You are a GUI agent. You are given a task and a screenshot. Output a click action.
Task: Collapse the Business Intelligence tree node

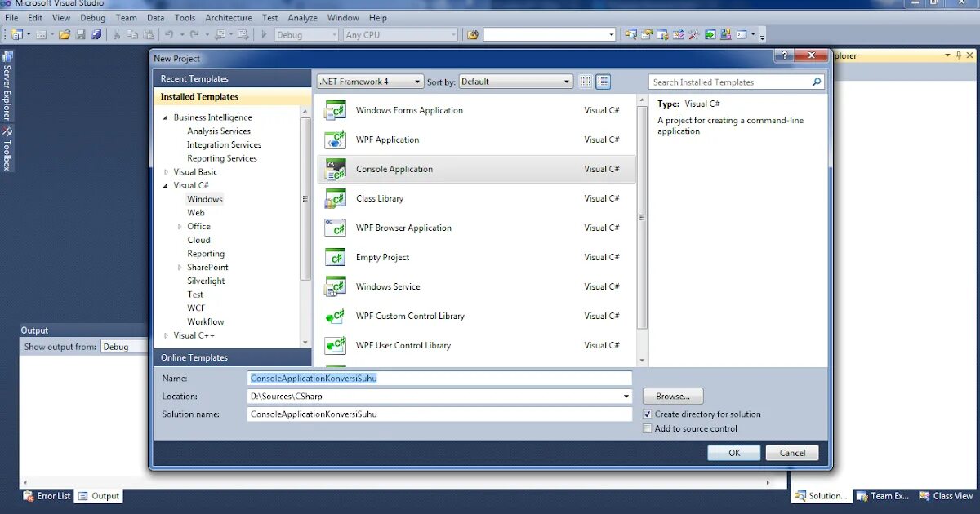[166, 117]
